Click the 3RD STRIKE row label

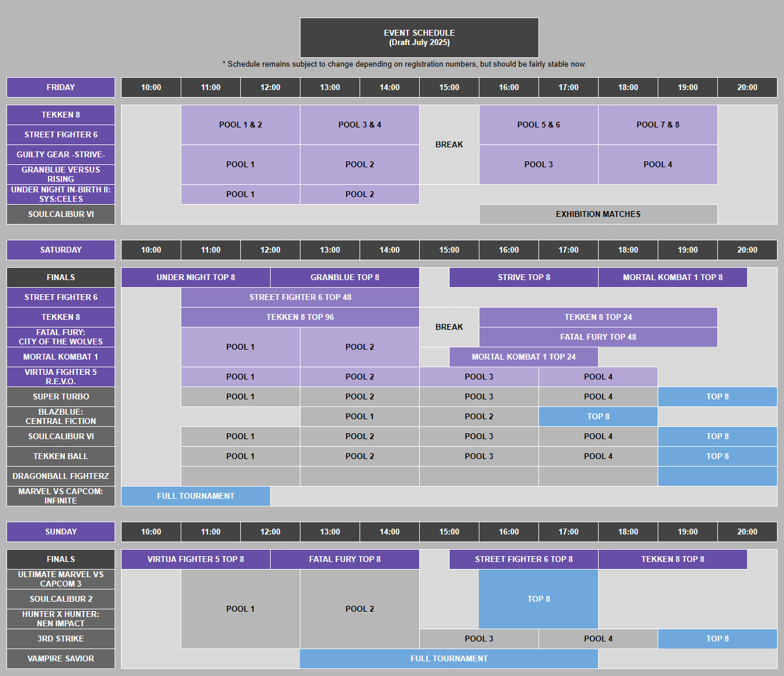pos(60,639)
